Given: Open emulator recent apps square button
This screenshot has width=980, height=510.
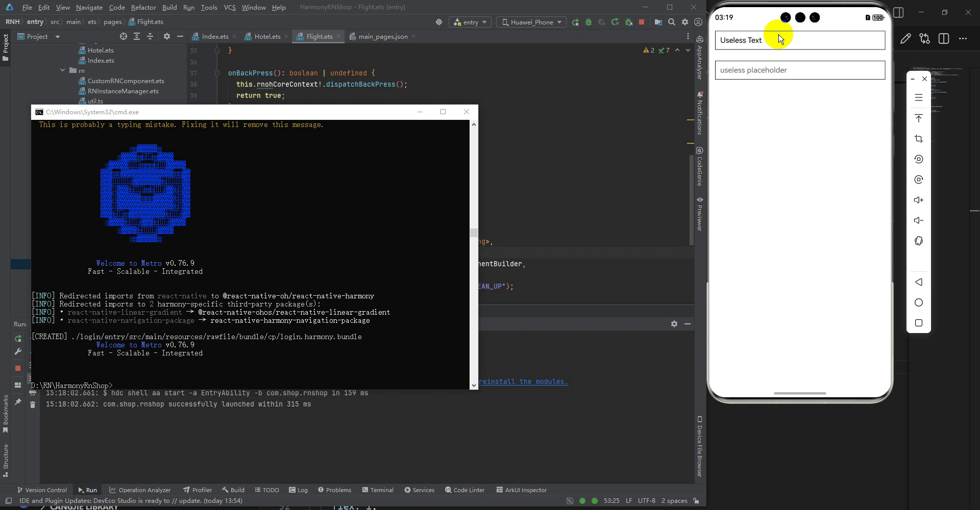Looking at the screenshot, I should (x=919, y=323).
